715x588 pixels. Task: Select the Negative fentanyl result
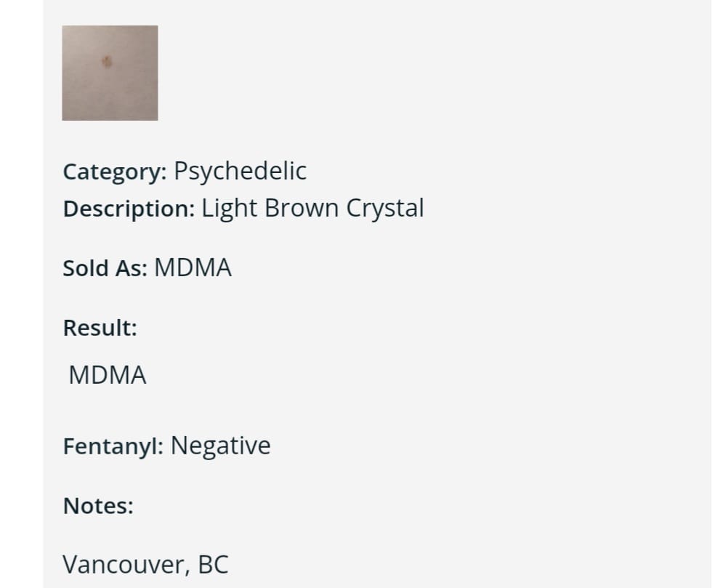click(221, 446)
